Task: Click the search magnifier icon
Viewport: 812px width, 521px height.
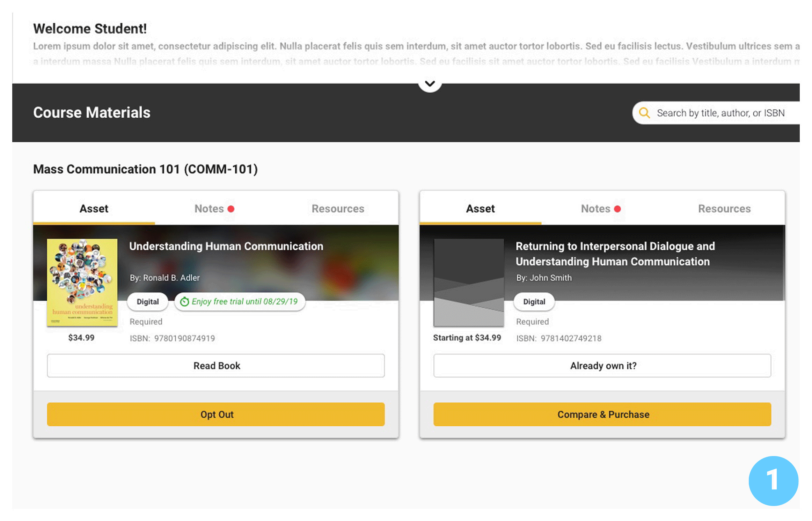Action: coord(644,113)
